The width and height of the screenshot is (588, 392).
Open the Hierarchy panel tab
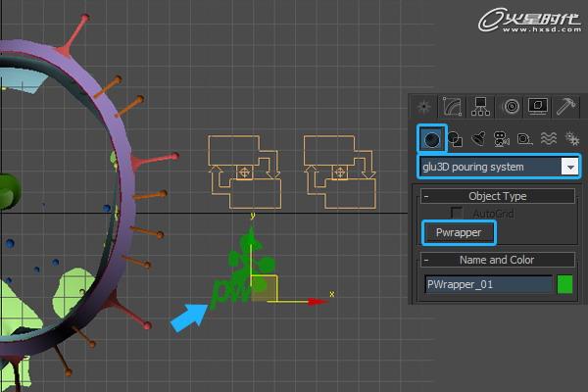(480, 107)
